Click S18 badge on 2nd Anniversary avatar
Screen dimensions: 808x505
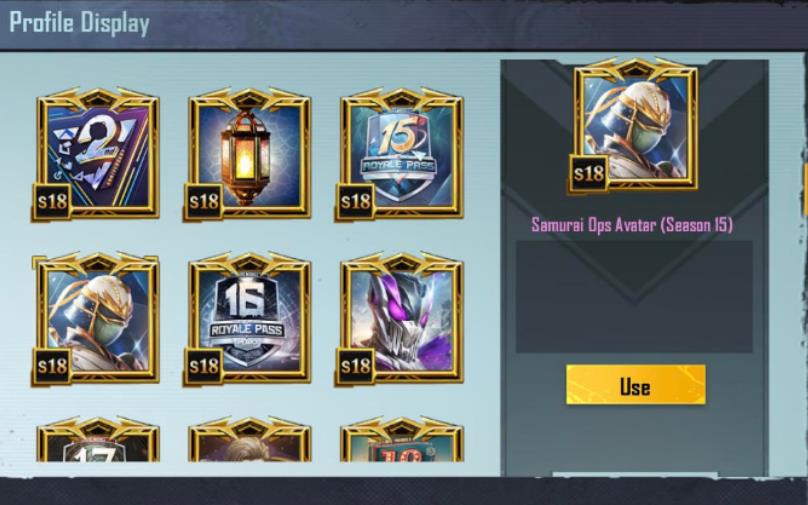point(53,201)
